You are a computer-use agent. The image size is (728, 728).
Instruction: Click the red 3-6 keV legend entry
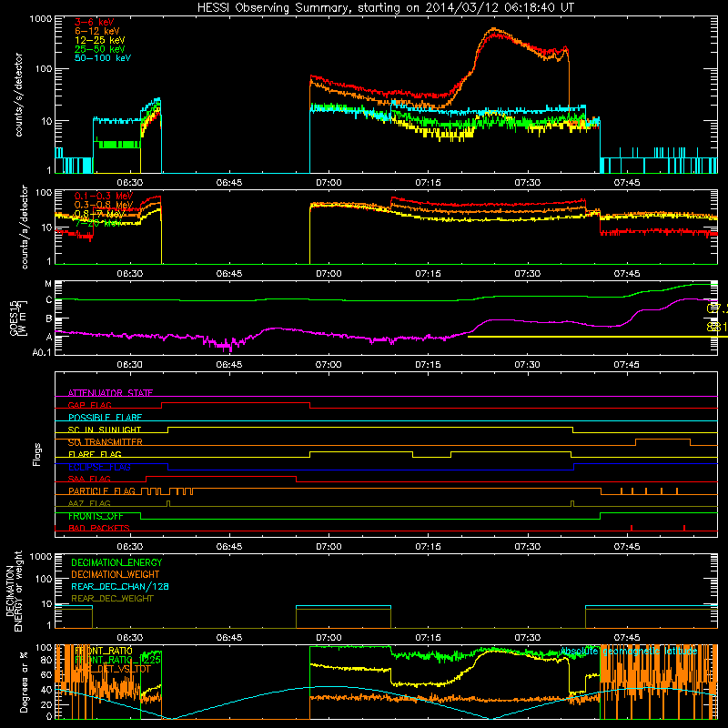pyautogui.click(x=94, y=22)
